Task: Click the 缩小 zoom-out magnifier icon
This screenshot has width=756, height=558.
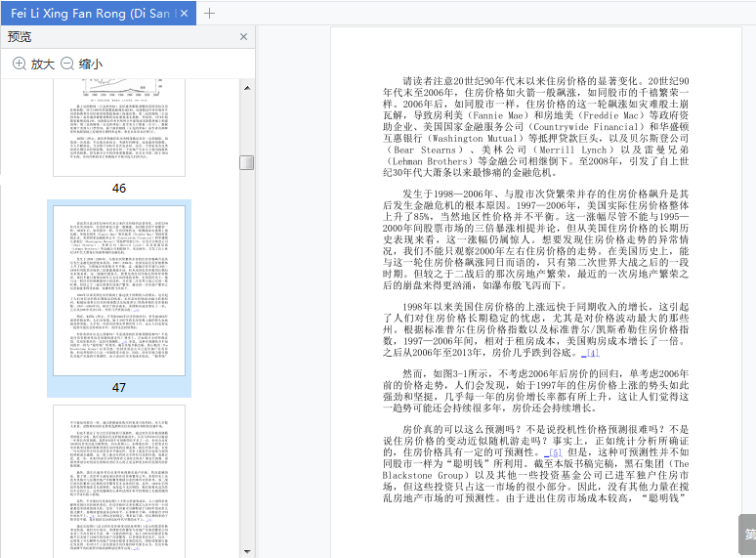Action: coord(67,64)
